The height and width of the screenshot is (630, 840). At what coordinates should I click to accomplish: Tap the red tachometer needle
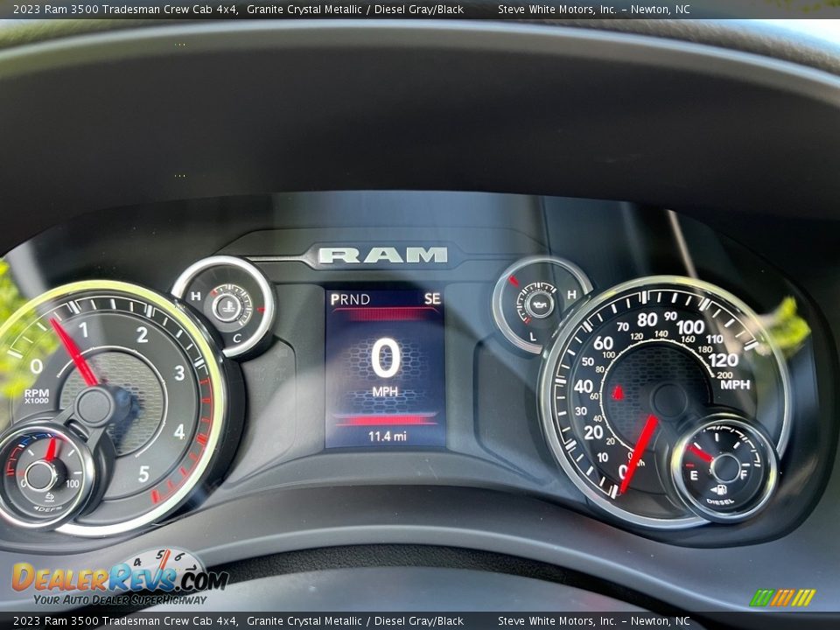click(73, 352)
